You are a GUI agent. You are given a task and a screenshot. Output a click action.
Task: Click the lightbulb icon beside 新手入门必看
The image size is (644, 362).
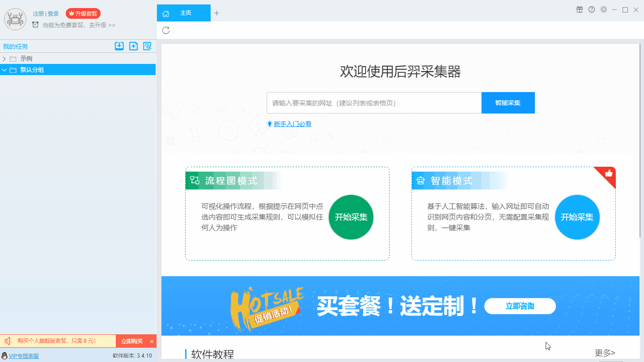click(x=270, y=123)
